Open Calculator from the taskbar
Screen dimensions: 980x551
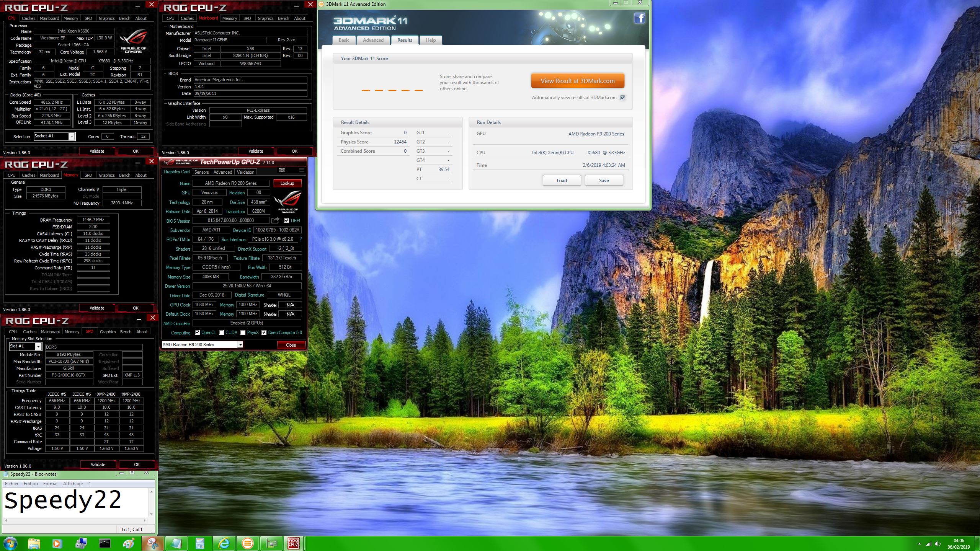200,543
